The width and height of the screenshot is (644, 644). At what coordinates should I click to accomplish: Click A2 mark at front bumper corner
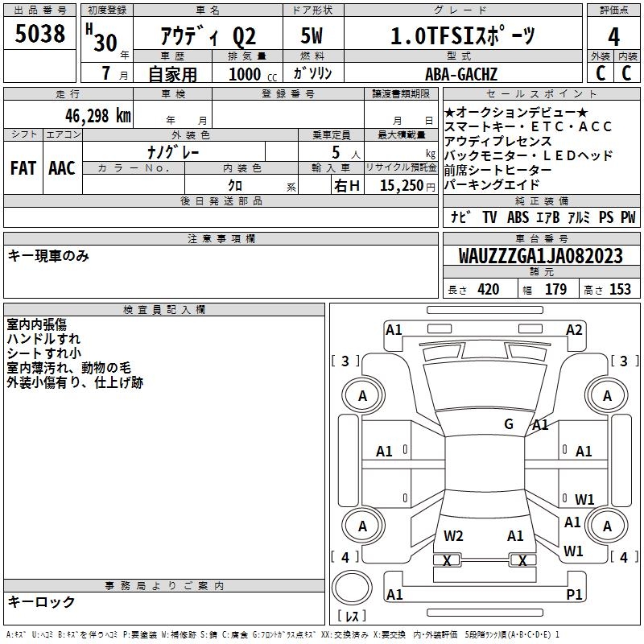(x=574, y=329)
